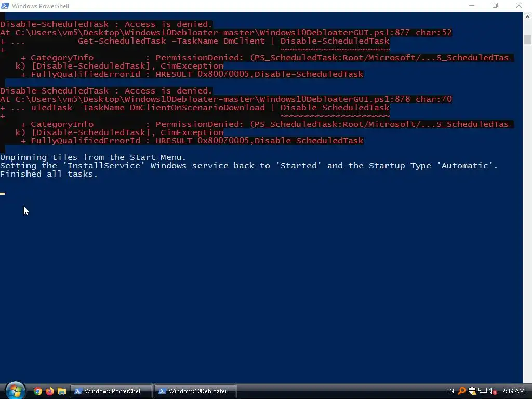Open the 2:39 AM clock
Image resolution: width=532 pixels, height=399 pixels.
[513, 391]
